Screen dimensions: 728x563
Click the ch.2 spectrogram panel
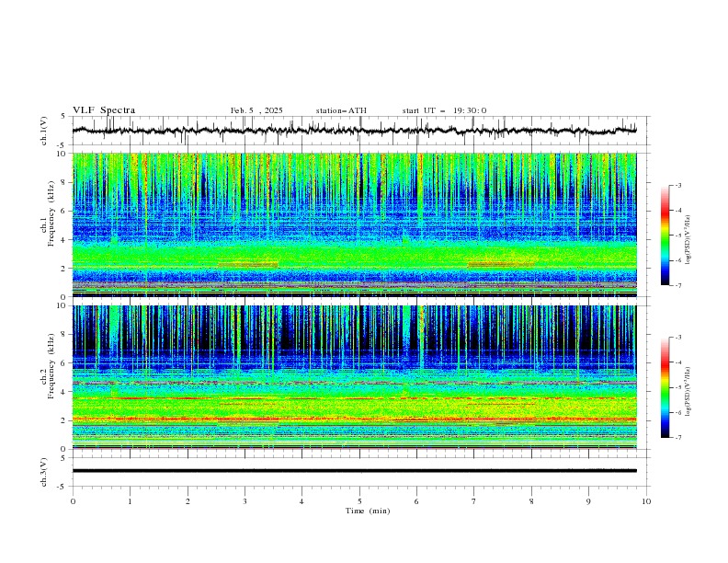tap(354, 377)
